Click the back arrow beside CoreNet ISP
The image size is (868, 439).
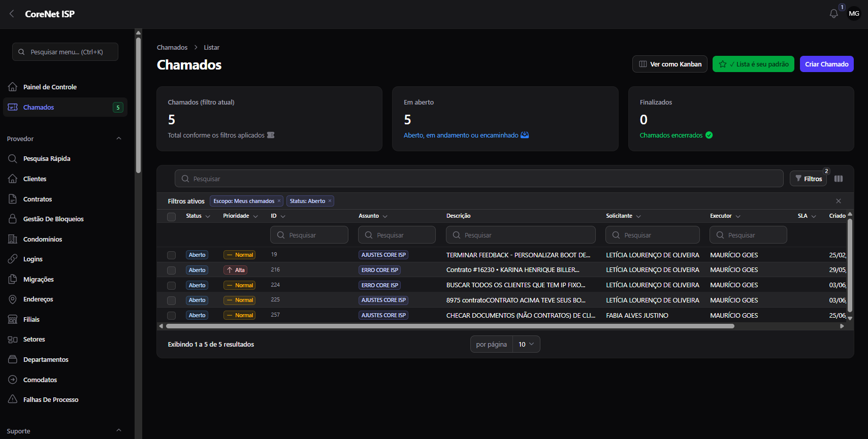pos(12,14)
